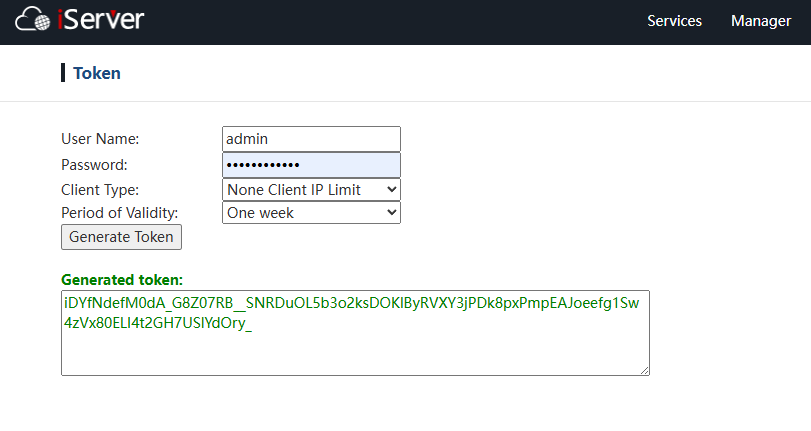Click the dark accent bar beside Token
This screenshot has width=811, height=431.
click(x=63, y=73)
